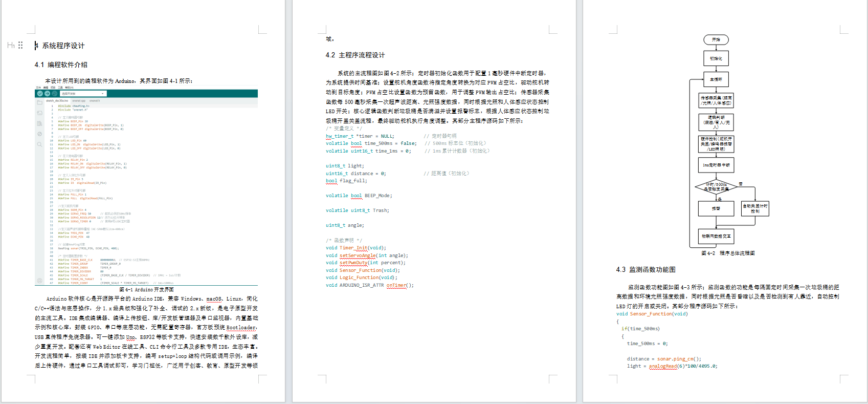Click the H1 heading level marker

tap(11, 46)
